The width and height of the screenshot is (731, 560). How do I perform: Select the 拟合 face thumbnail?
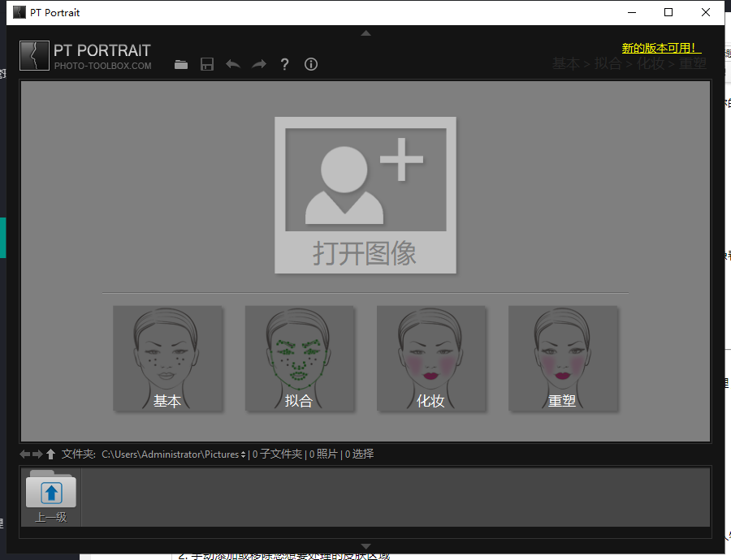pyautogui.click(x=299, y=359)
